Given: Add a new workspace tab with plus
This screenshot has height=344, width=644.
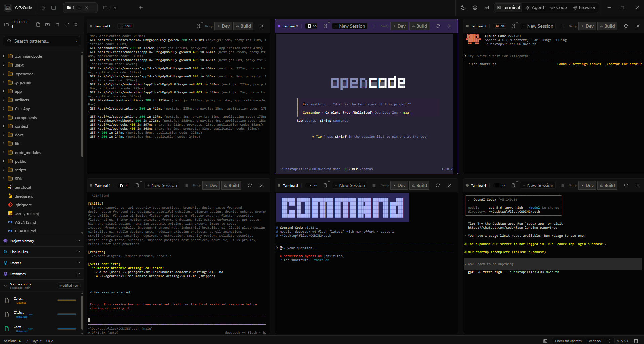Looking at the screenshot, I should 141,8.
